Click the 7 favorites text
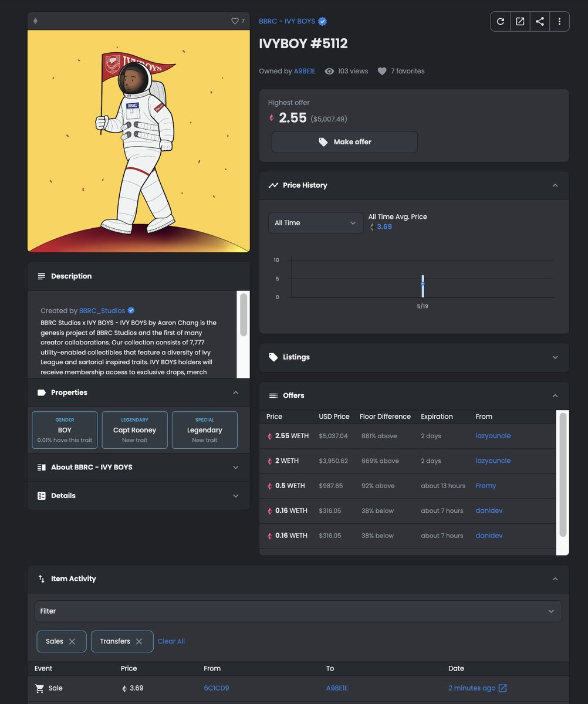This screenshot has height=704, width=588. pos(408,71)
